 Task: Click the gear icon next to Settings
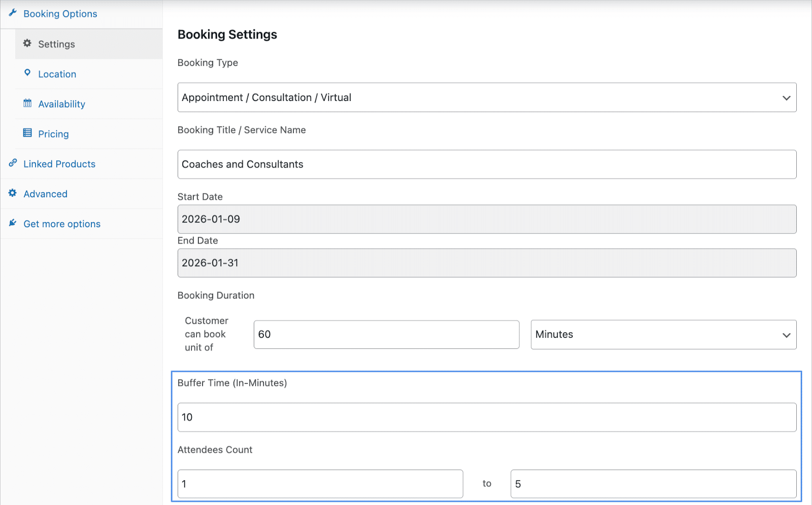point(27,43)
